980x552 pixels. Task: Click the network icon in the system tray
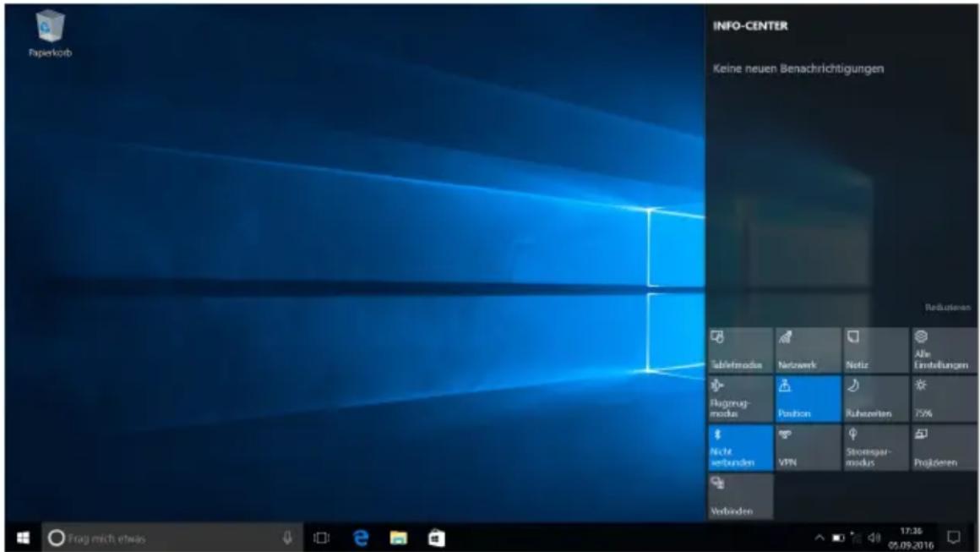(x=856, y=538)
